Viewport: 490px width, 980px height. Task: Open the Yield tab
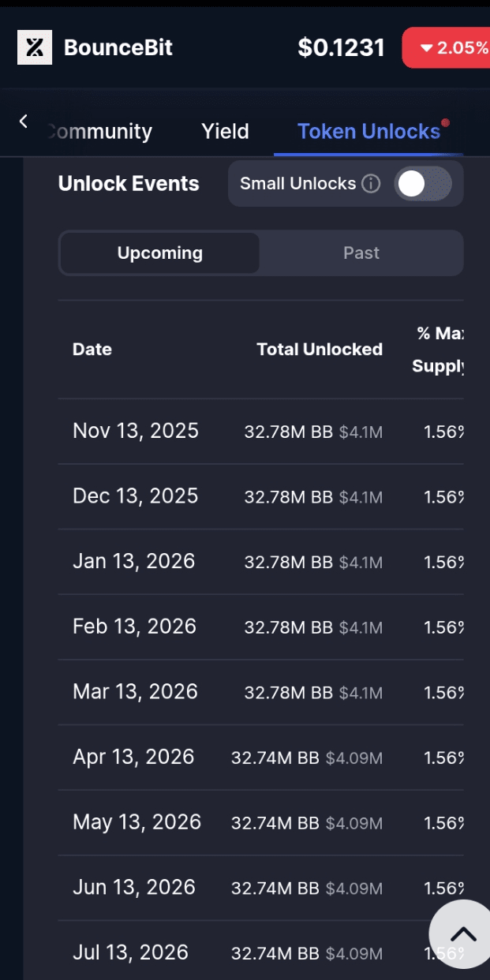point(225,131)
